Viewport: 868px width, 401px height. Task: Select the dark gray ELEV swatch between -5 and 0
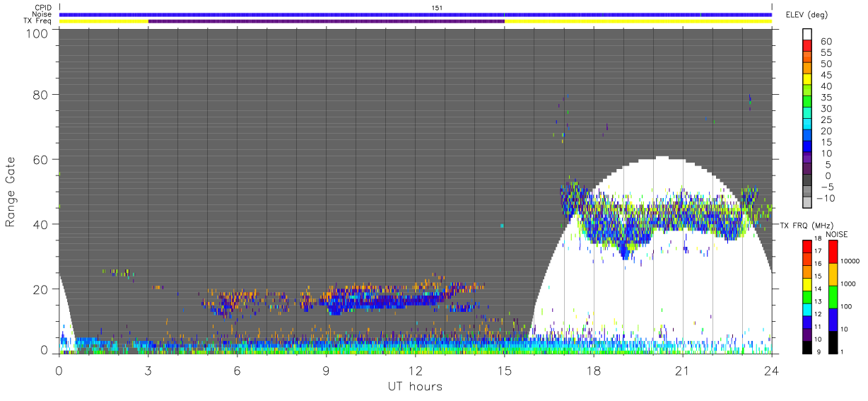pos(808,180)
